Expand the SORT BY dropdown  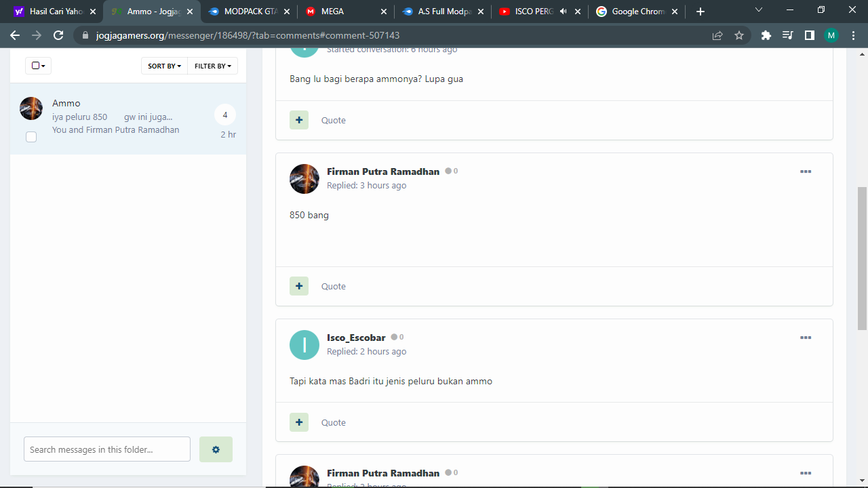164,66
